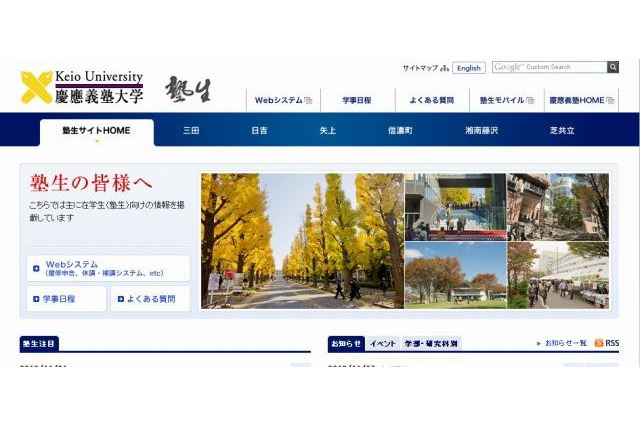Screen dimensions: 640x426
Task: Open the お知らせ一覧 link
Action: coord(566,343)
